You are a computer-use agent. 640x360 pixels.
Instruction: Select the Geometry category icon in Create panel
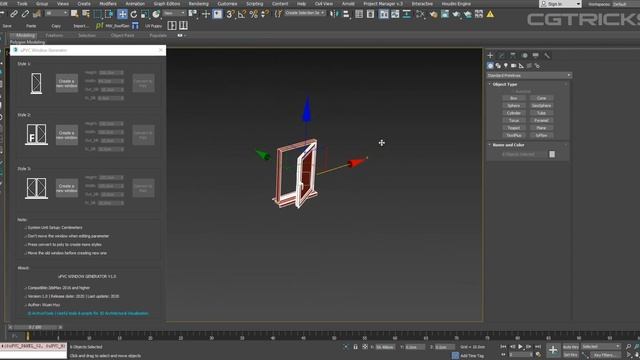pyautogui.click(x=490, y=66)
